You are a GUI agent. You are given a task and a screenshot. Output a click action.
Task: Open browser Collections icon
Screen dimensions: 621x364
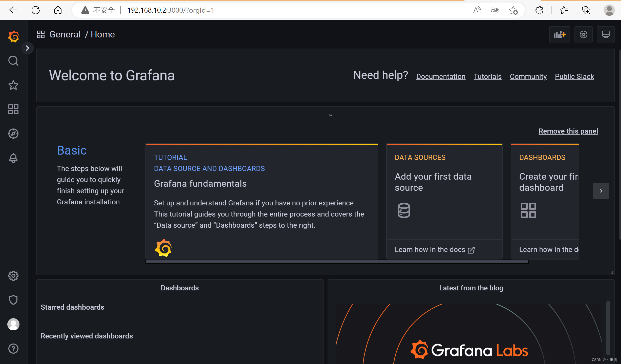586,10
